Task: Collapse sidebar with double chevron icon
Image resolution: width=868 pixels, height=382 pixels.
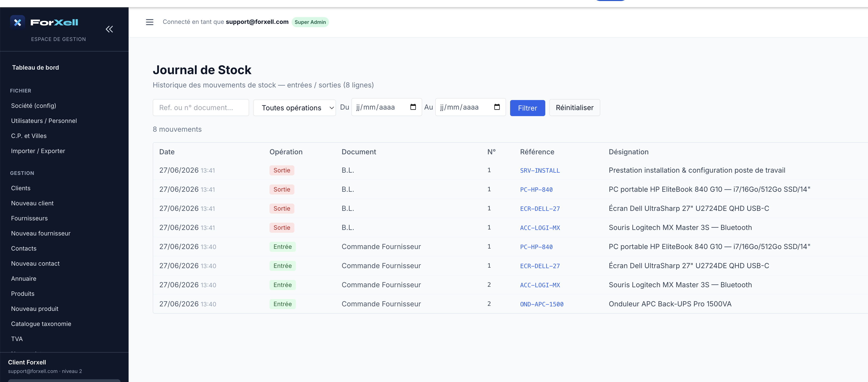Action: click(109, 29)
